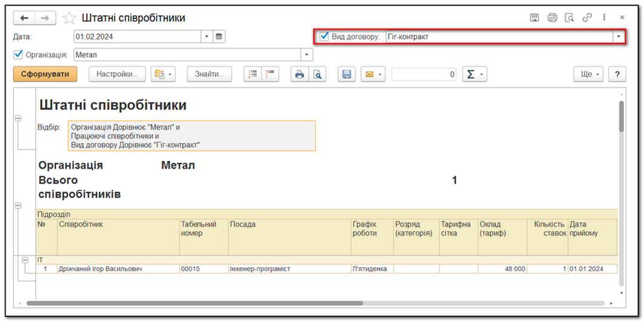Open the Організація dropdown arrow
644x322 pixels.
click(x=307, y=55)
